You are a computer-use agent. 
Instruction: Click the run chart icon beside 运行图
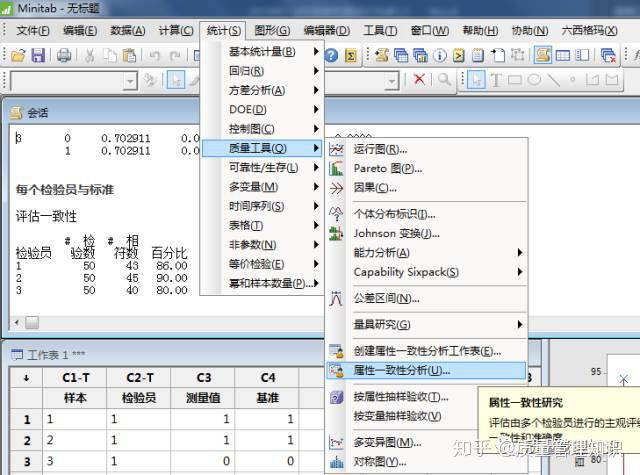(336, 149)
